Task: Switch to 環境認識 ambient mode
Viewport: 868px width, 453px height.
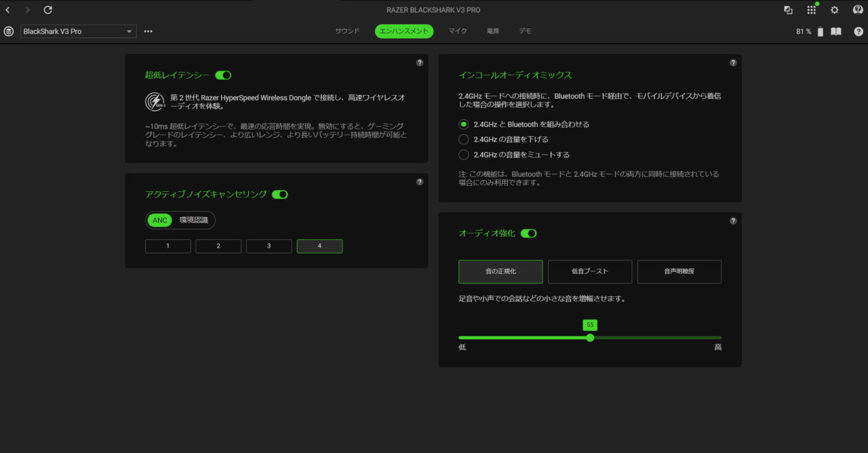Action: [x=193, y=220]
